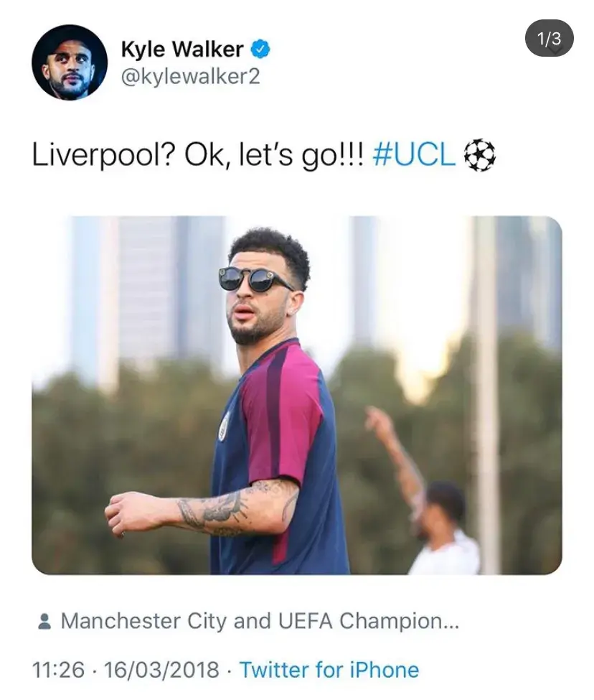Image resolution: width=594 pixels, height=700 pixels.
Task: Tap the skyscrapers in the photo background
Action: point(147,294)
